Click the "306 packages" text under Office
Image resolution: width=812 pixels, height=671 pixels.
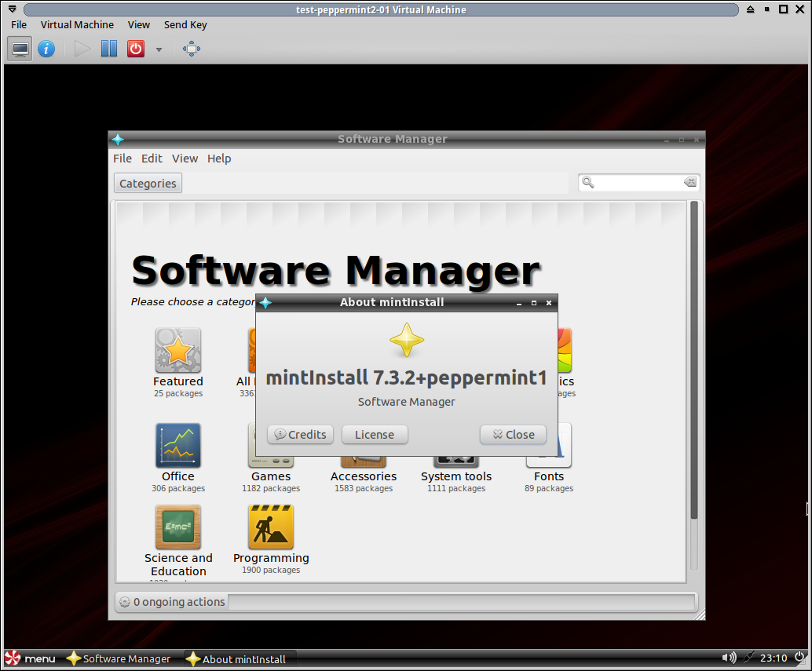(x=178, y=488)
